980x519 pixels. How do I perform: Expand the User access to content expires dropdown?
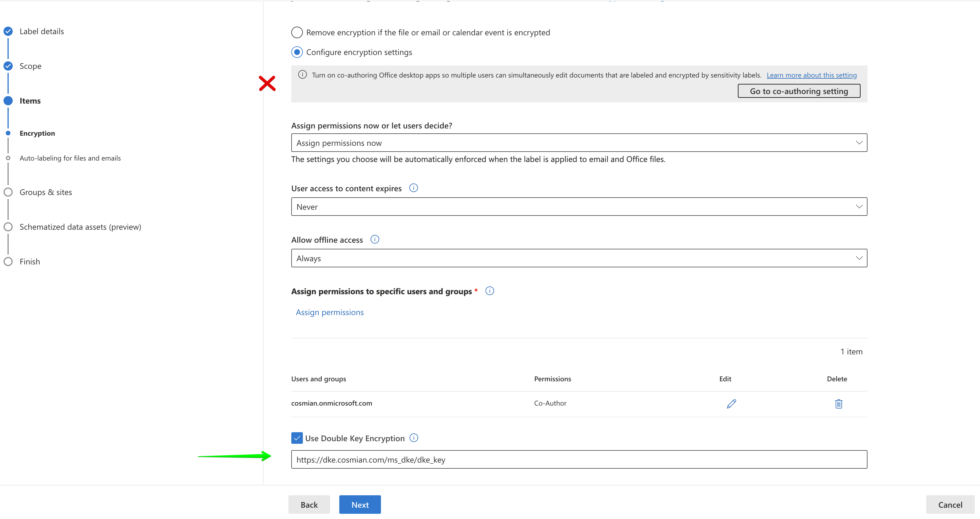click(859, 207)
